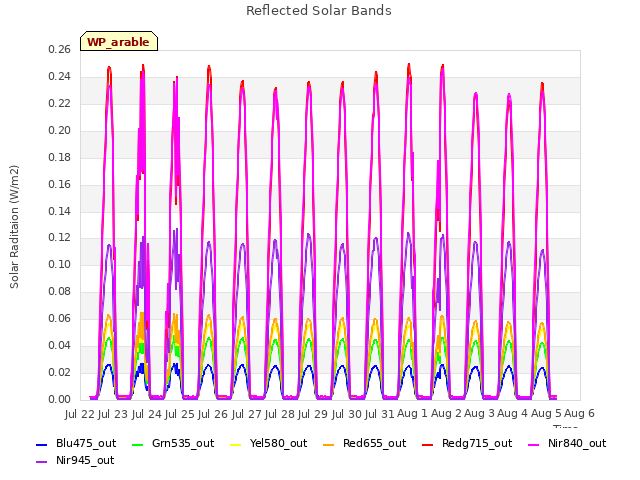Click the Jul 25 x-axis date label
The height and width of the screenshot is (480, 640).
click(180, 414)
